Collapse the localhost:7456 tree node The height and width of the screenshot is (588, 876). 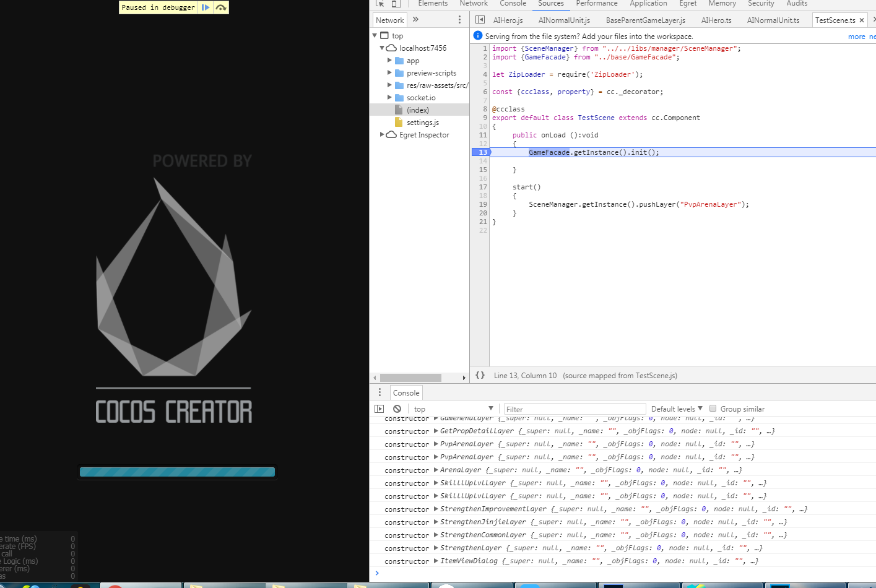point(382,48)
